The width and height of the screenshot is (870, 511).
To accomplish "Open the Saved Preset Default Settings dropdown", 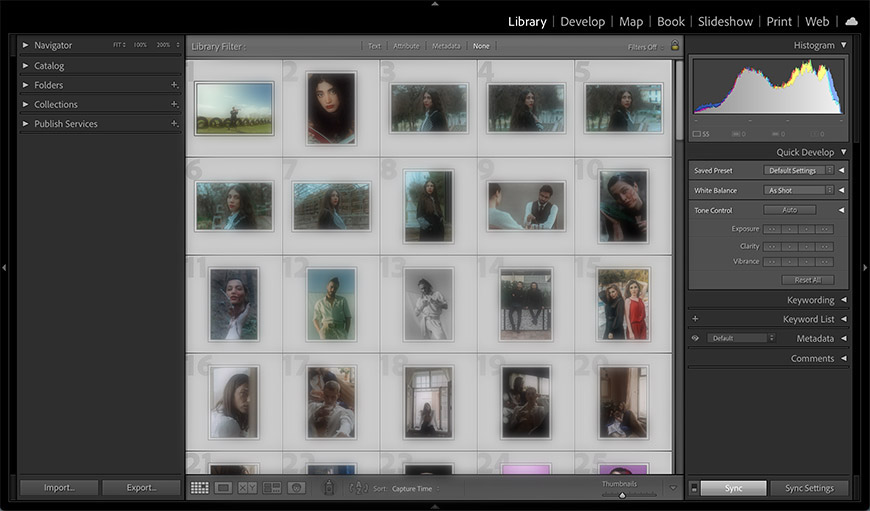I will click(x=798, y=170).
